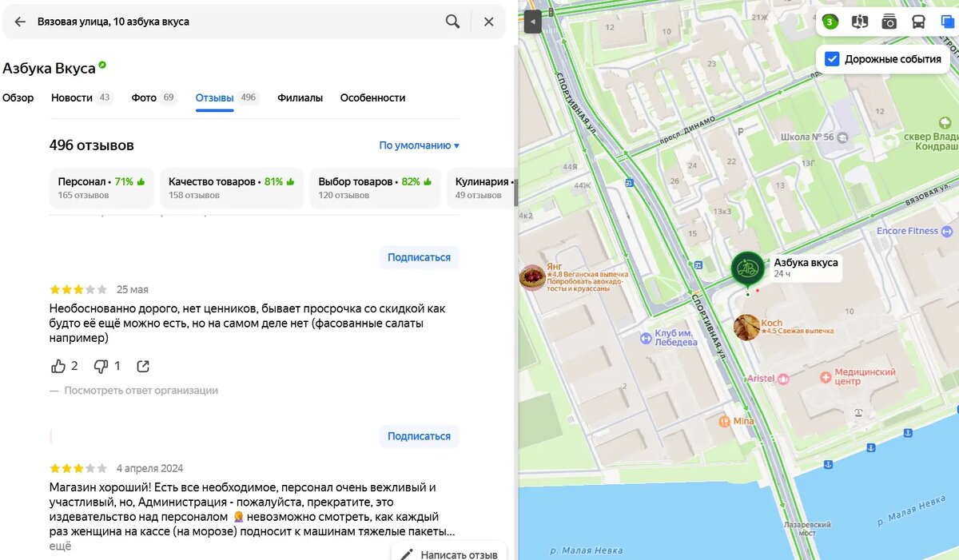This screenshot has width=959, height=560.
Task: Open the Особенности tab
Action: [372, 97]
